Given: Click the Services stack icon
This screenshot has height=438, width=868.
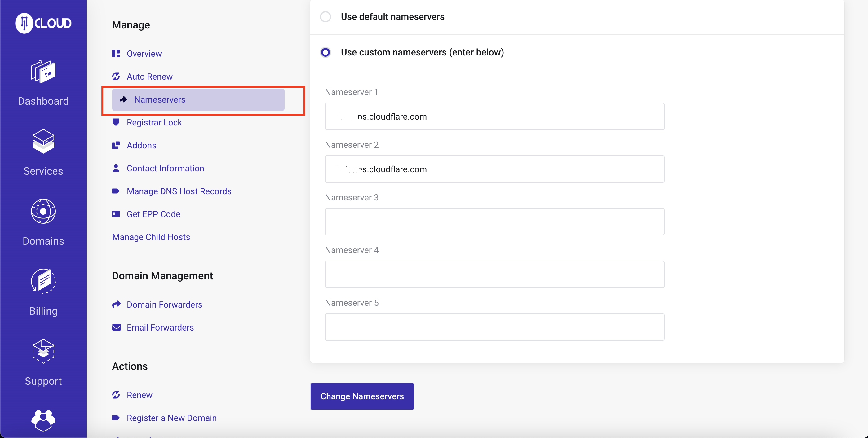Looking at the screenshot, I should [43, 141].
